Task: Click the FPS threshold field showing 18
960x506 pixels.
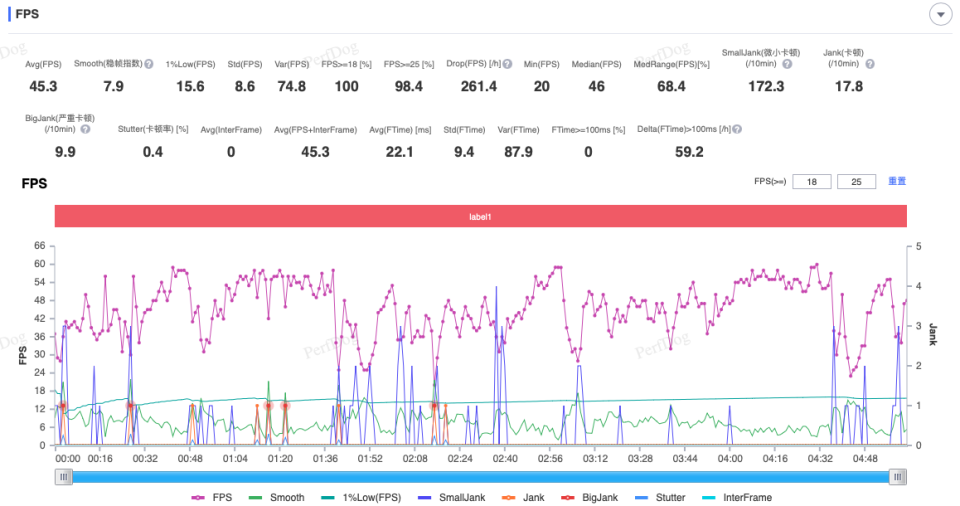Action: click(x=812, y=182)
